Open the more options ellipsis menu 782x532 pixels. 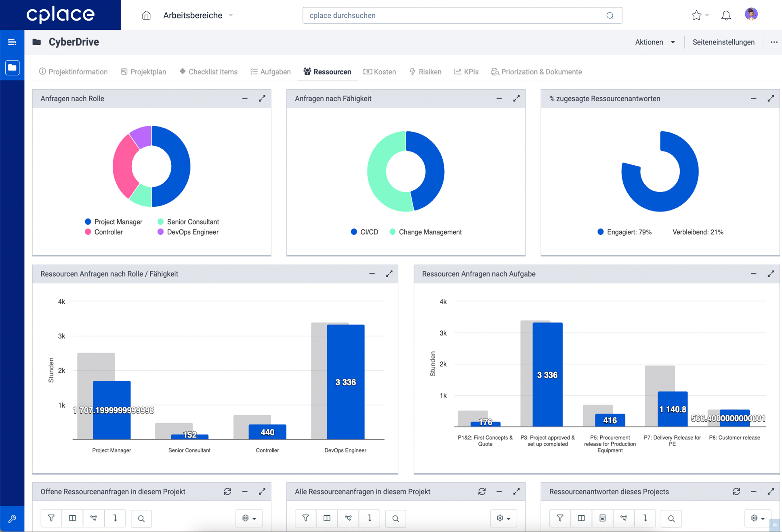coord(774,42)
